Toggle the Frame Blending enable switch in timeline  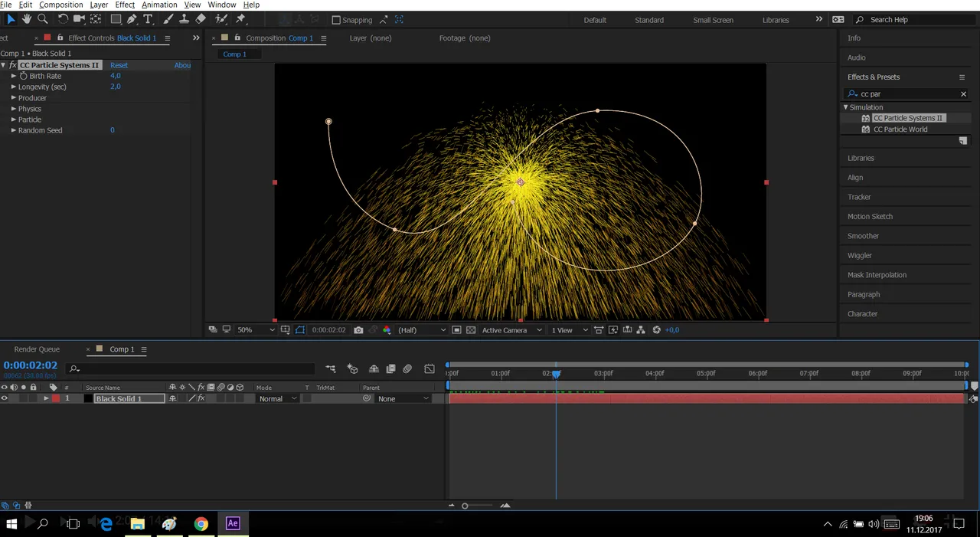[x=390, y=369]
